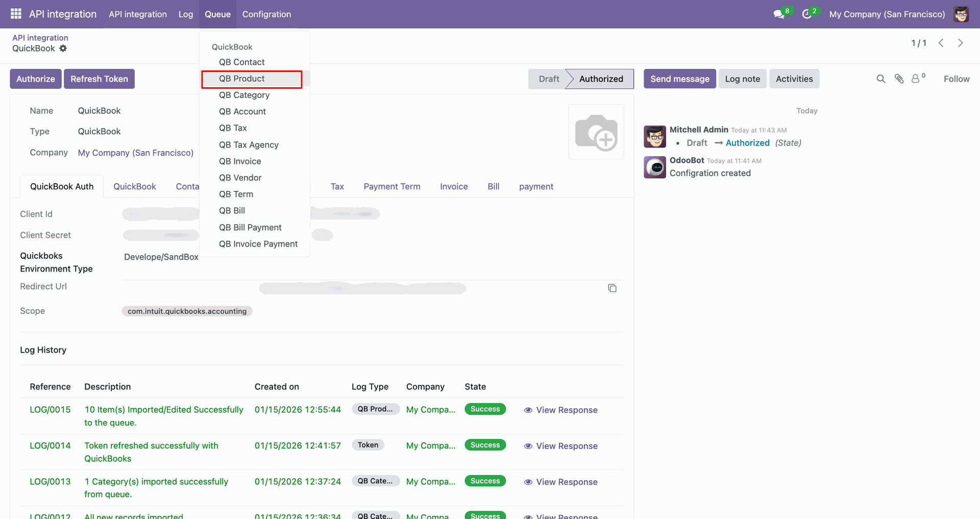
Task: Click the Token log type badge
Action: (x=368, y=445)
